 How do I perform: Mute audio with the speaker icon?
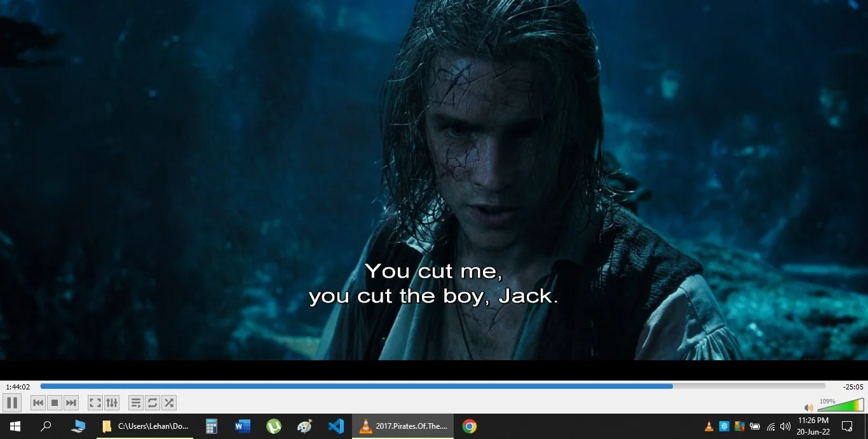[x=808, y=407]
